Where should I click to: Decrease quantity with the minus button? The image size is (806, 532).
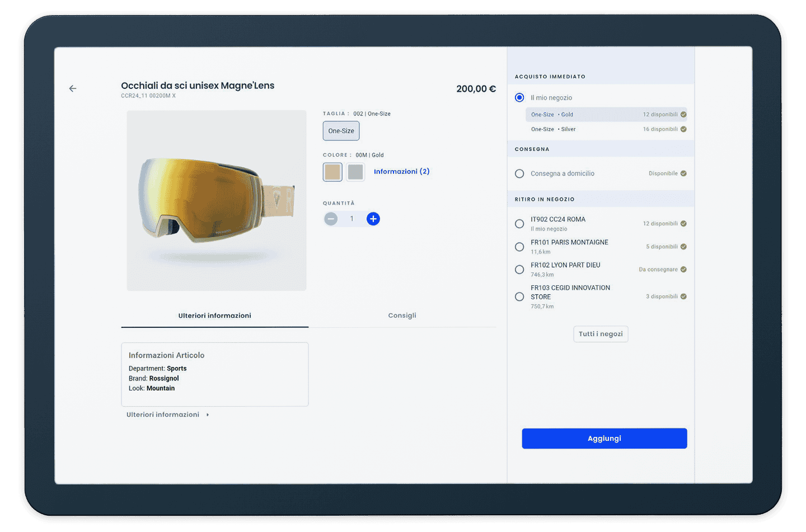coord(331,219)
